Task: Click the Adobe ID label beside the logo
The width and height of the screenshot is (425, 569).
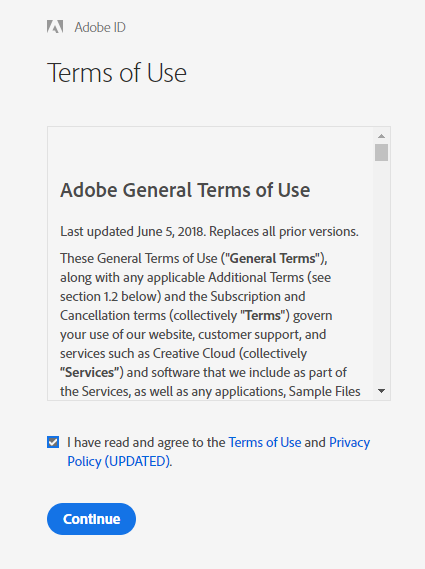Action: tap(100, 27)
